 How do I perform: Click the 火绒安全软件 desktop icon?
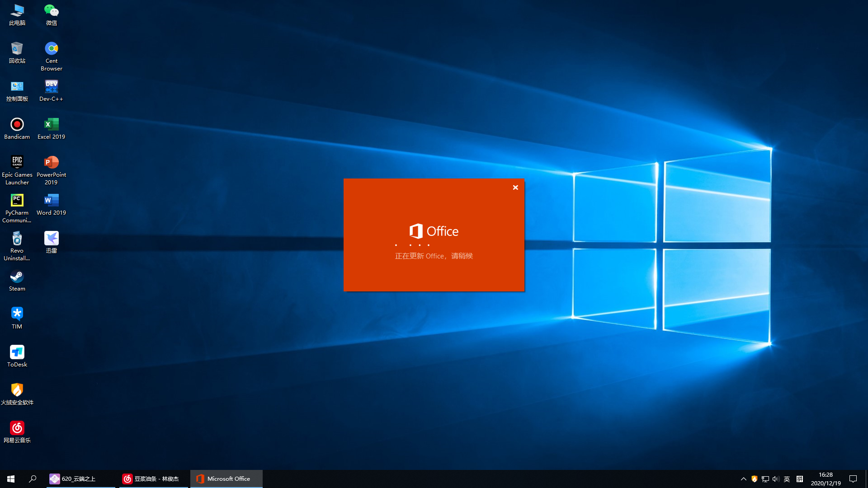pos(17,394)
